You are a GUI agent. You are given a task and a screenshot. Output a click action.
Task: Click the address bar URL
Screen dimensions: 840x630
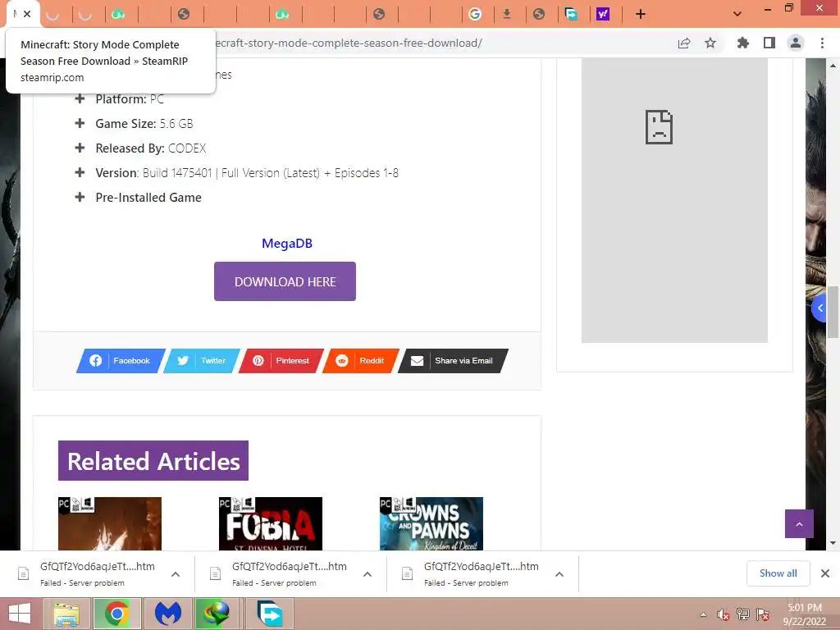[x=348, y=43]
